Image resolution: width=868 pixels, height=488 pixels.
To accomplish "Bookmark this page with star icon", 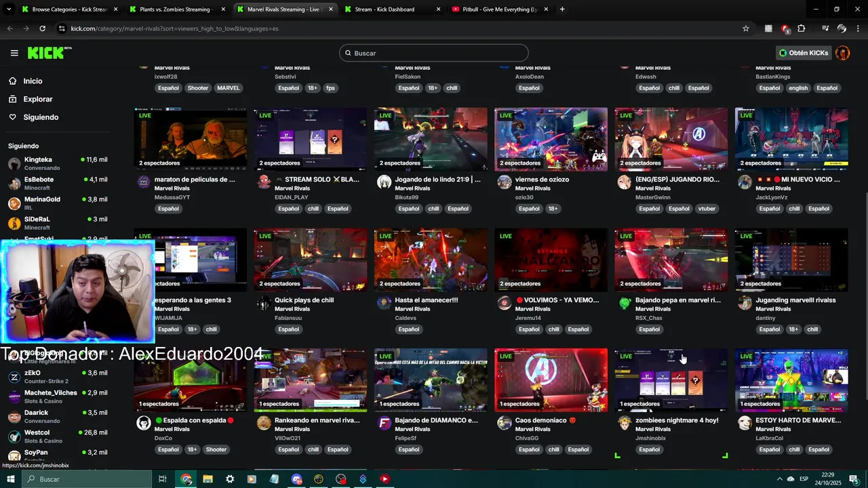I will point(746,28).
